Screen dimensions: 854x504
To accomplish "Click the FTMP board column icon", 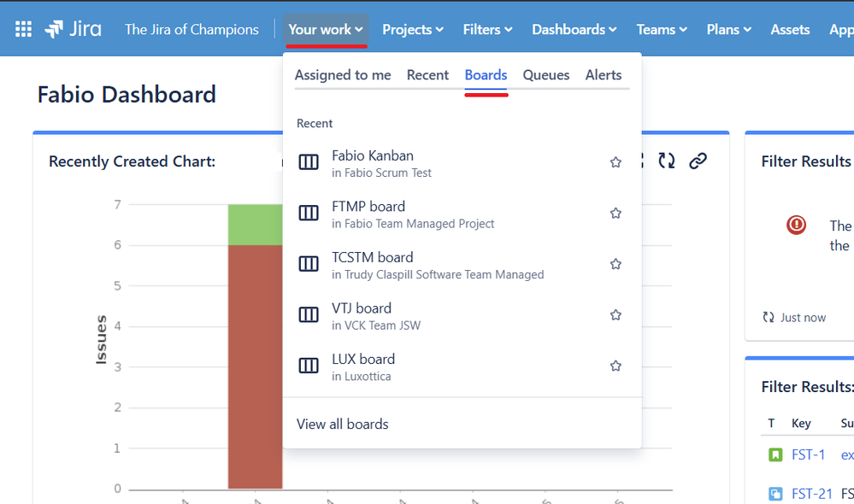I will (x=309, y=213).
